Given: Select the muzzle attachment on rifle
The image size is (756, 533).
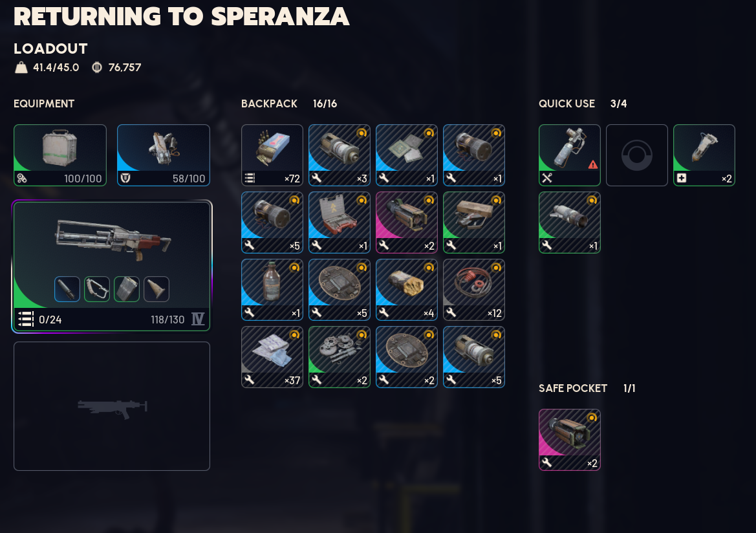Looking at the screenshot, I should point(67,289).
